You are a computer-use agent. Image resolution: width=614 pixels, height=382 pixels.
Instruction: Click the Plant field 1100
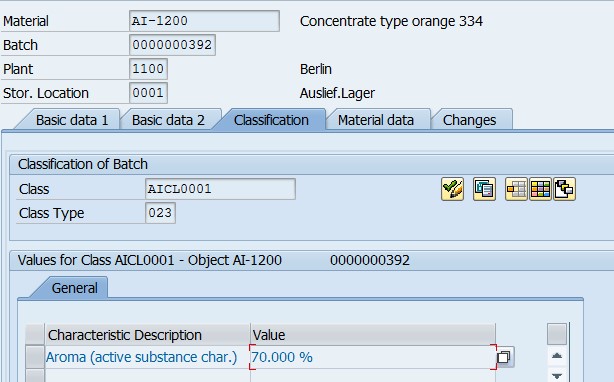pos(148,69)
